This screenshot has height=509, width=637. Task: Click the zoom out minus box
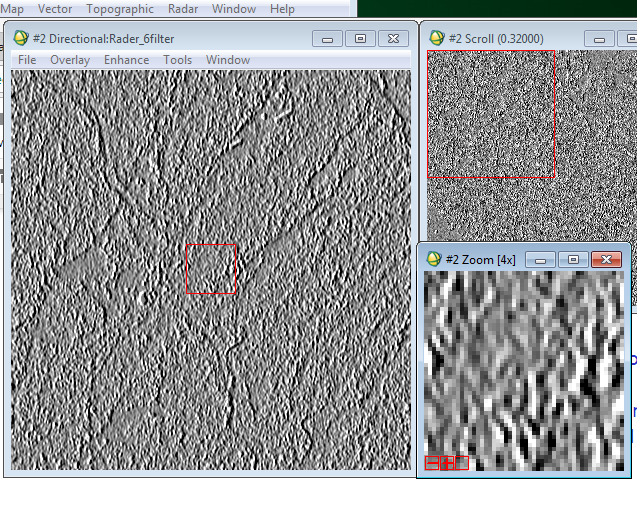[x=431, y=462]
